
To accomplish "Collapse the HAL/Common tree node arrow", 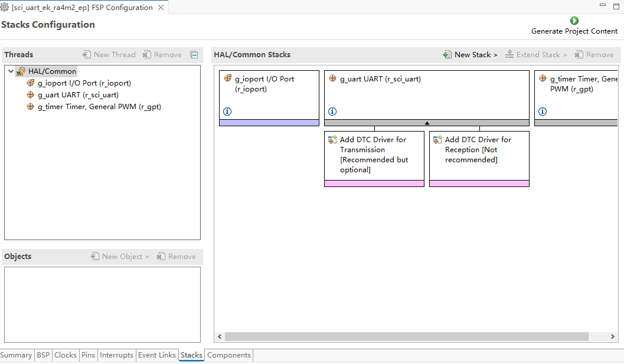I will coord(11,71).
